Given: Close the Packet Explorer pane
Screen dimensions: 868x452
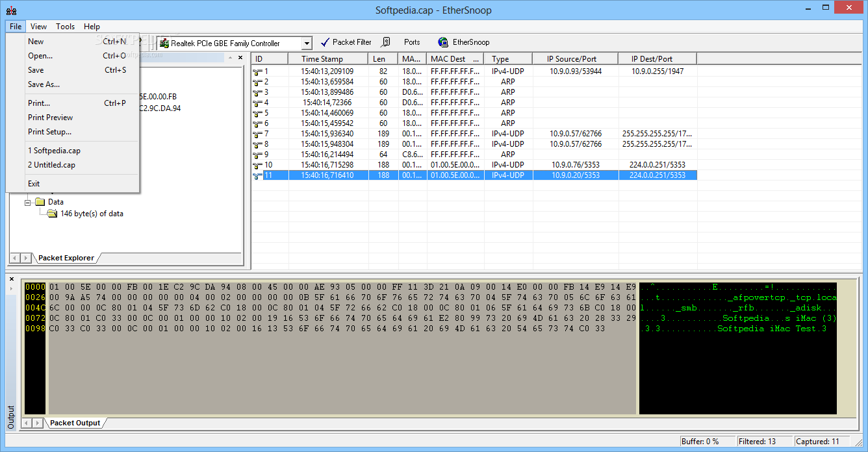Looking at the screenshot, I should tap(240, 58).
